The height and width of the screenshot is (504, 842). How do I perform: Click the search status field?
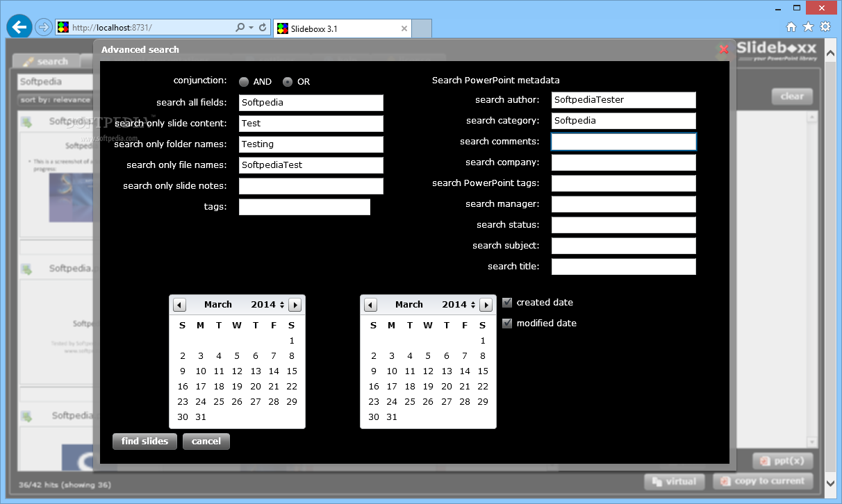coord(624,225)
